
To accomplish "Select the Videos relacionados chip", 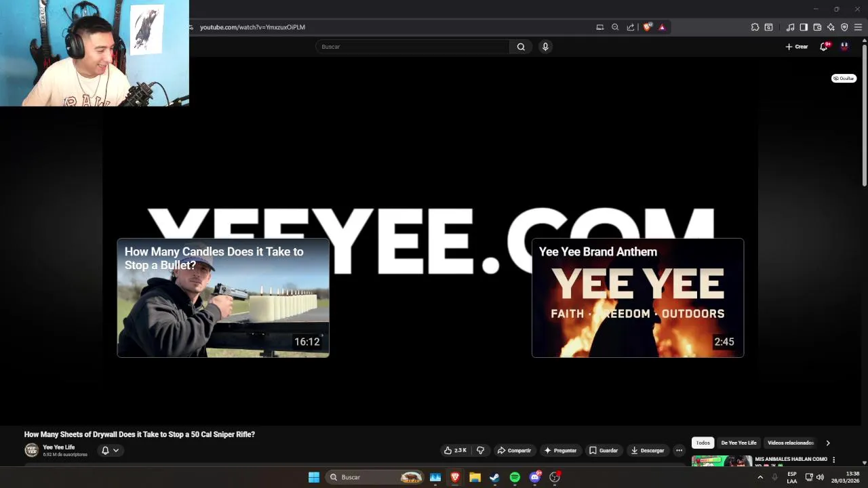I will coord(791,443).
